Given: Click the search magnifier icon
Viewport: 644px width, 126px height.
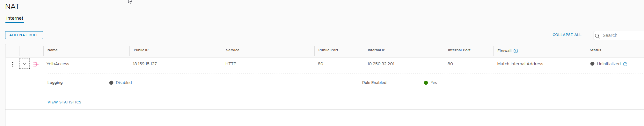Looking at the screenshot, I should pos(597,36).
